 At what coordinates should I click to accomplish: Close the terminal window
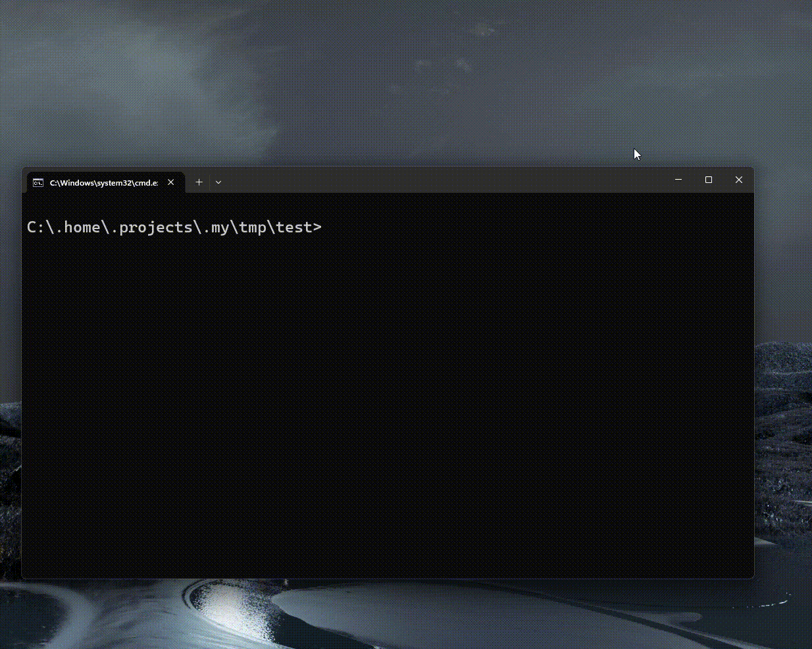point(739,180)
